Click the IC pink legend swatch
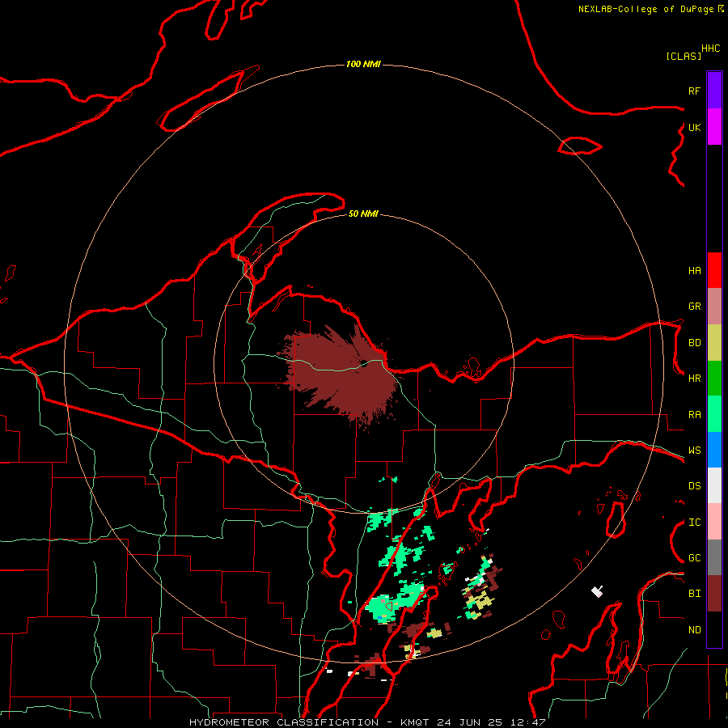 point(714,522)
